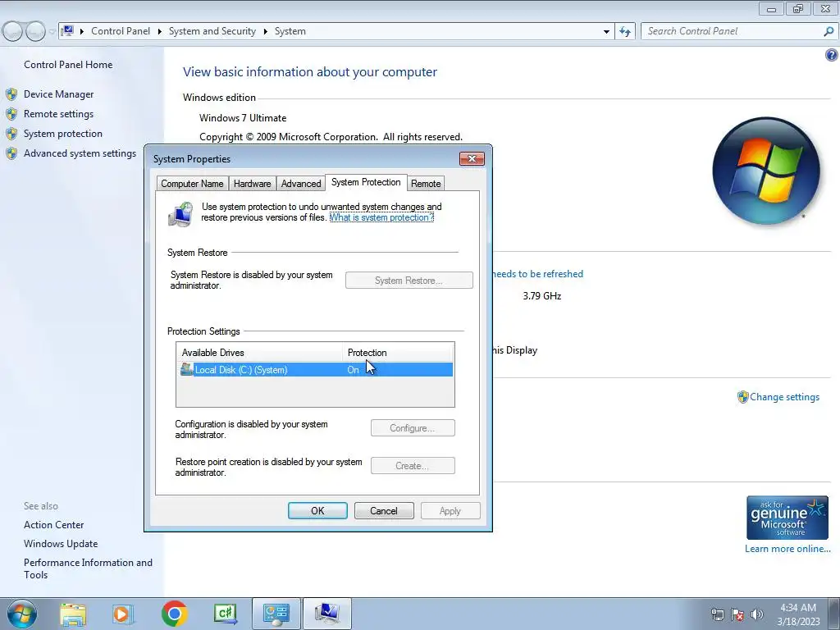
Task: Switch to the Remote tab
Action: (x=426, y=183)
